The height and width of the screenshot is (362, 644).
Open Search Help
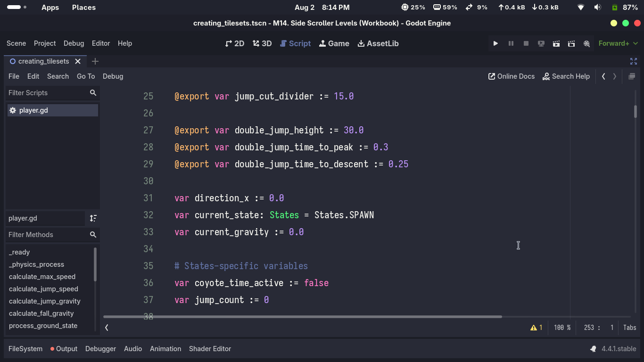tap(566, 76)
